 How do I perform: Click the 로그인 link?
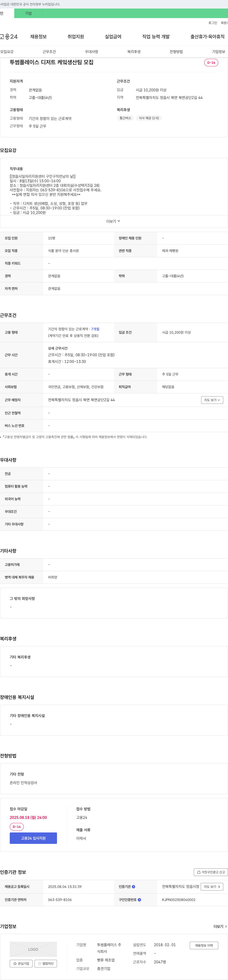point(213,23)
